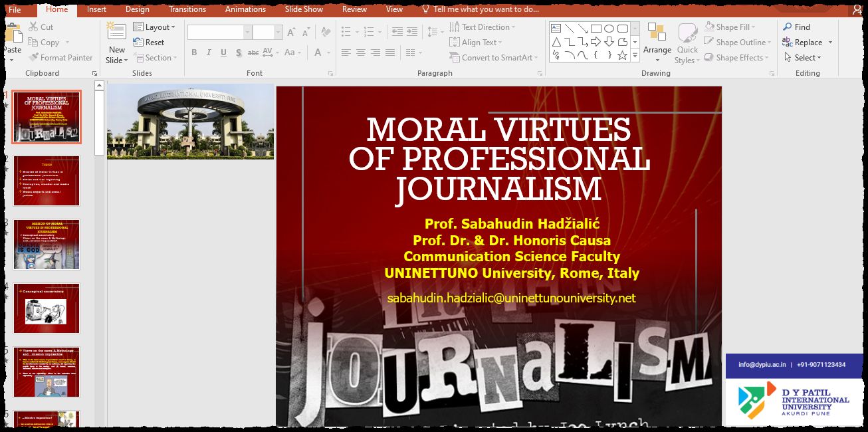Open the Font Color dropdown arrow
This screenshot has height=432, width=868.
[328, 53]
